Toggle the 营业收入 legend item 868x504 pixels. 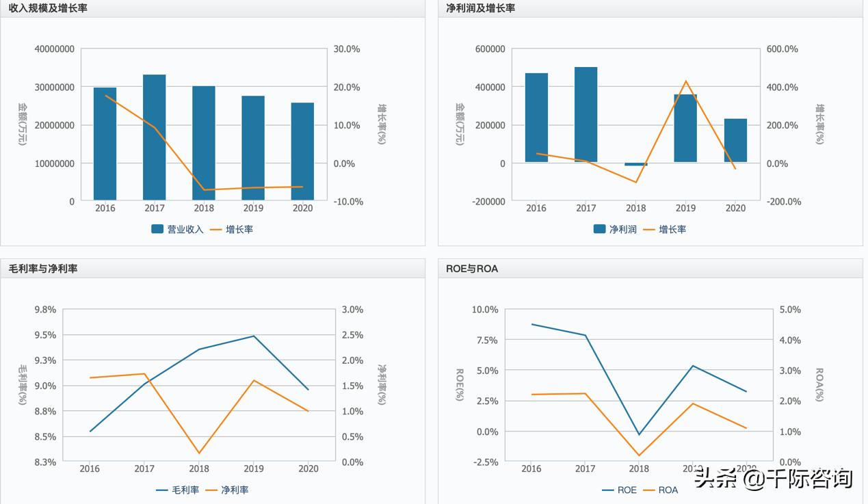coord(177,229)
